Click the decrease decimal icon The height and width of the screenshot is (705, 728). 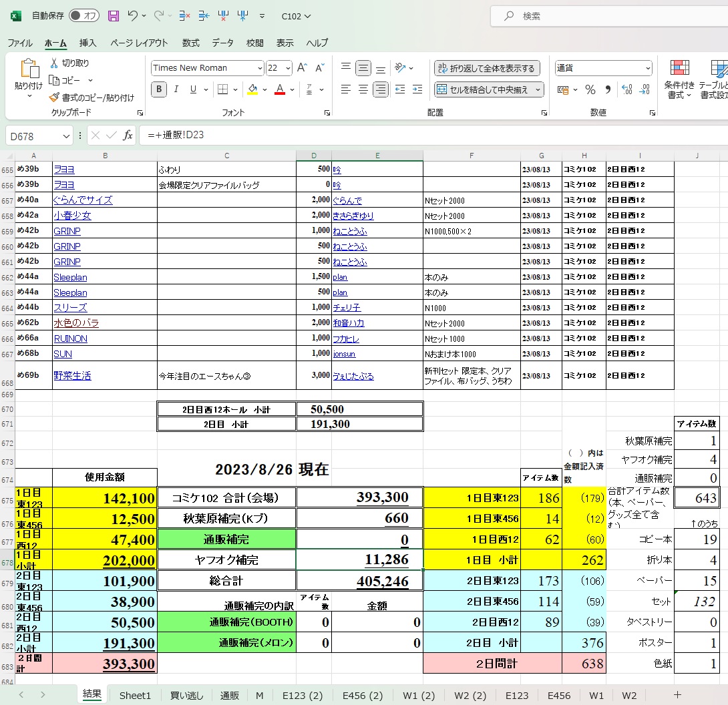pyautogui.click(x=645, y=89)
